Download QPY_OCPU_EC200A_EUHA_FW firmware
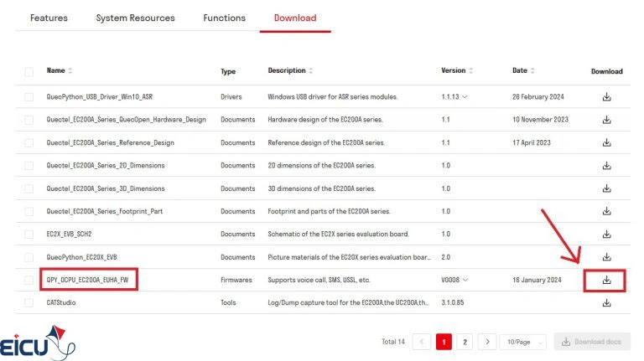The image size is (644, 361). pyautogui.click(x=606, y=281)
